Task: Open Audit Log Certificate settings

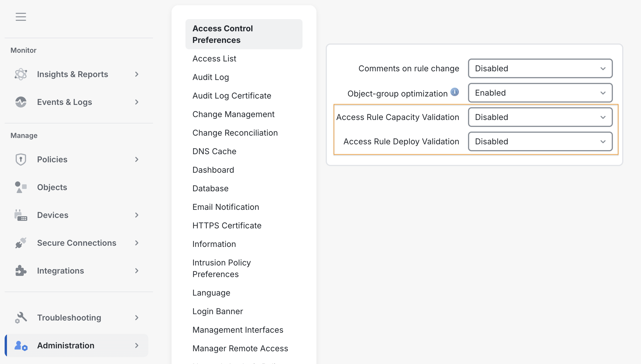Action: point(232,96)
